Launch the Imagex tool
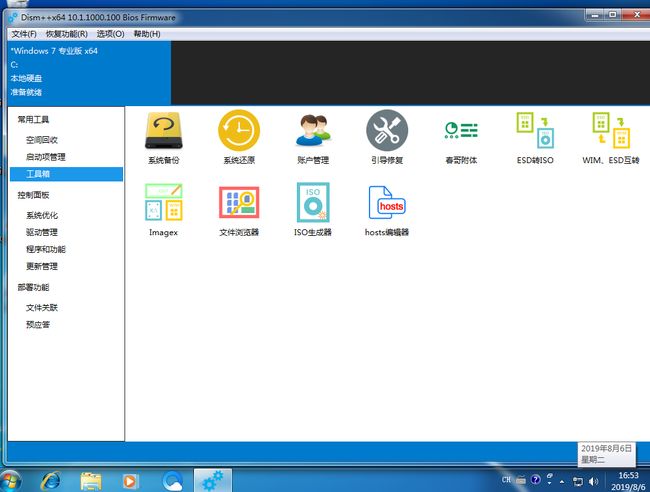The width and height of the screenshot is (650, 492). coord(163,210)
